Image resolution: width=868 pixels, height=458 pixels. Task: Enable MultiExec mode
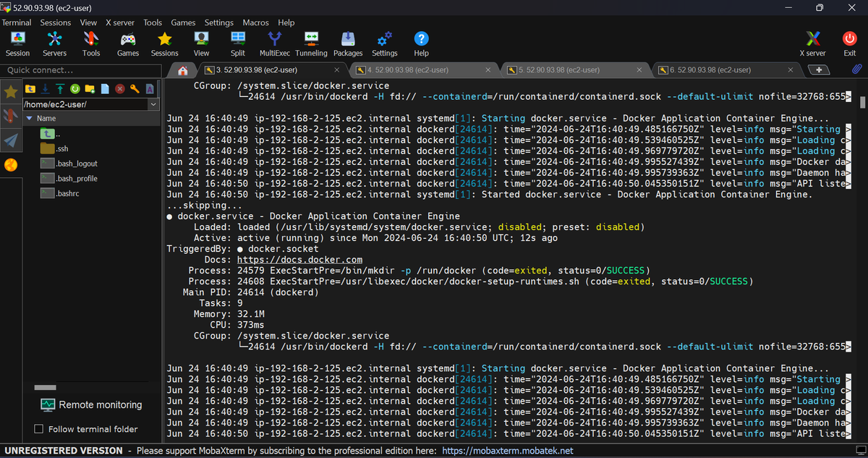(x=275, y=43)
